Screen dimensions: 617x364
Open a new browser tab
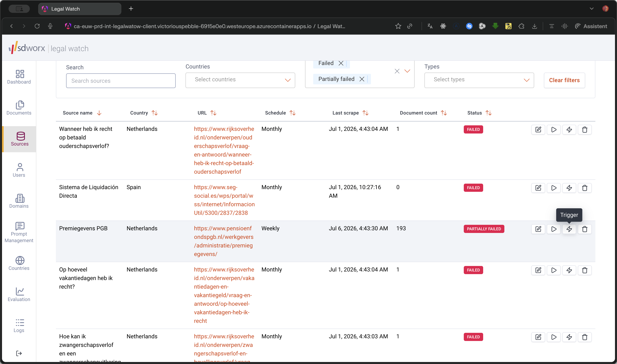tap(131, 9)
